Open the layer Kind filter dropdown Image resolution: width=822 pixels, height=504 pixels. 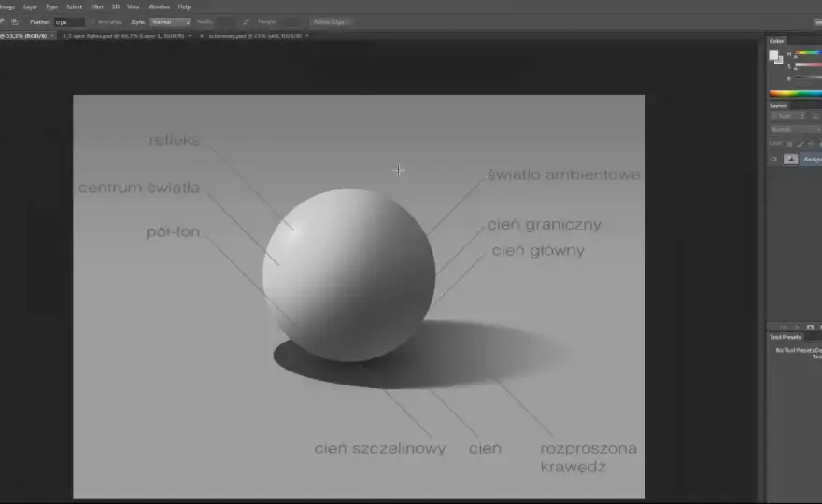(x=787, y=117)
